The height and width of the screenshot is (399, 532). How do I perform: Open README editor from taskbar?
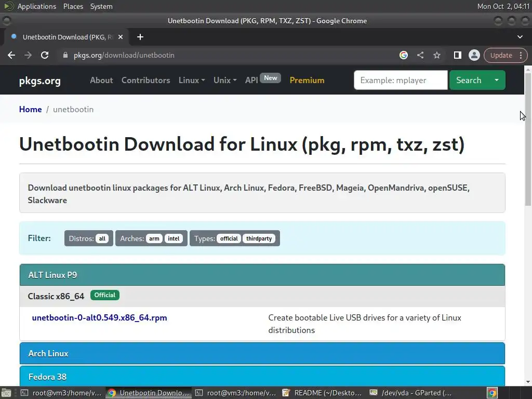click(323, 393)
